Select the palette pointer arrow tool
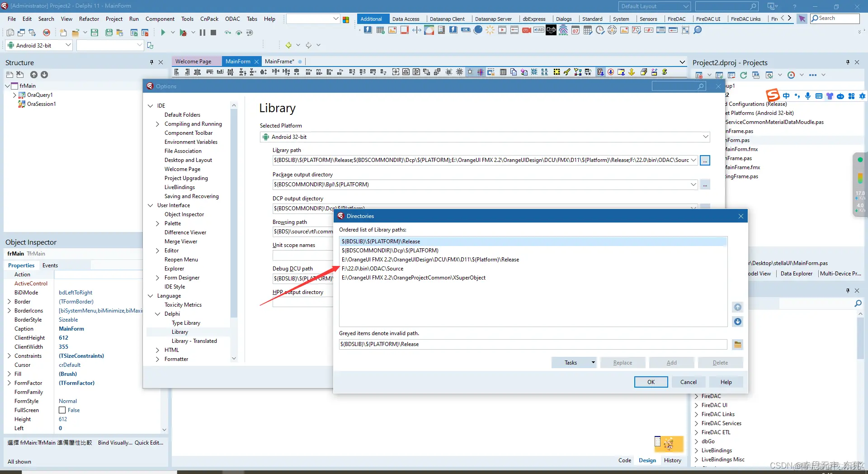 click(x=802, y=19)
